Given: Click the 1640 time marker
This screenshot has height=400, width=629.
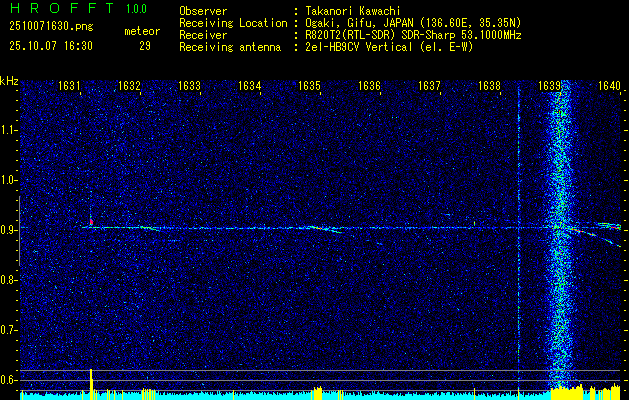Looking at the screenshot, I should [609, 86].
